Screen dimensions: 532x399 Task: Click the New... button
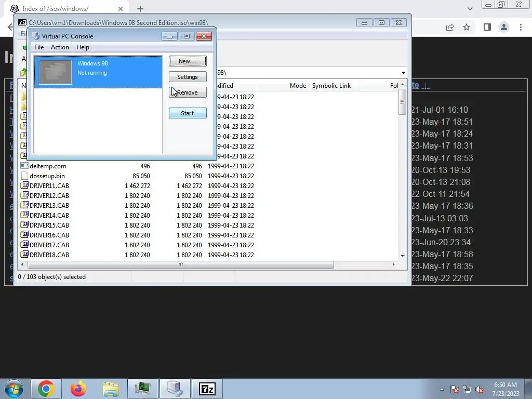[x=187, y=61]
